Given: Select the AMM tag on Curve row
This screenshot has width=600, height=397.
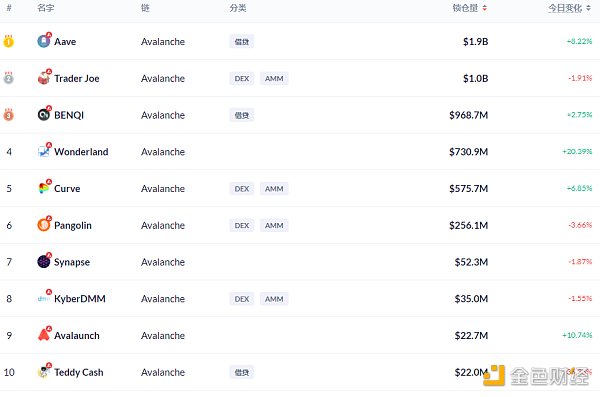Looking at the screenshot, I should coord(274,189).
